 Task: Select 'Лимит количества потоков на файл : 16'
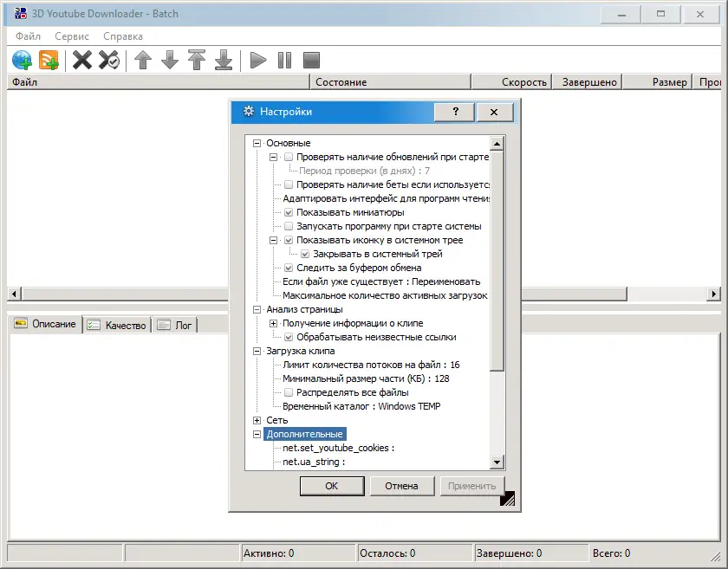point(371,365)
